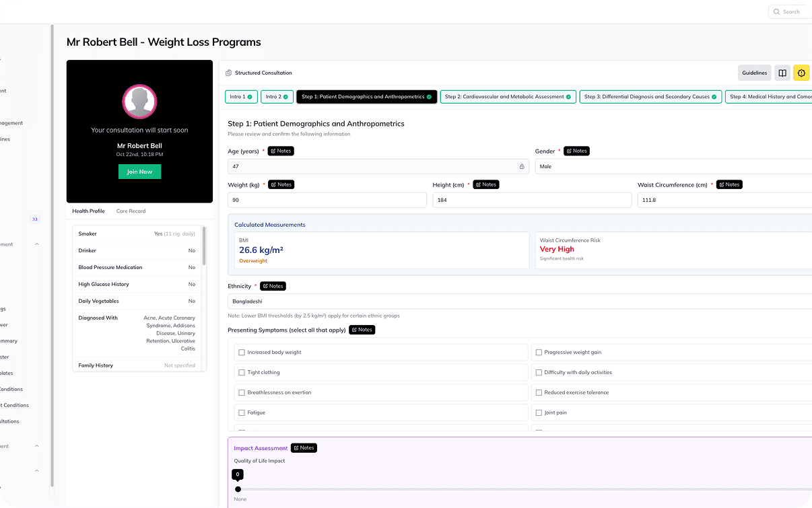Switch to the Care Record tab

[131, 211]
